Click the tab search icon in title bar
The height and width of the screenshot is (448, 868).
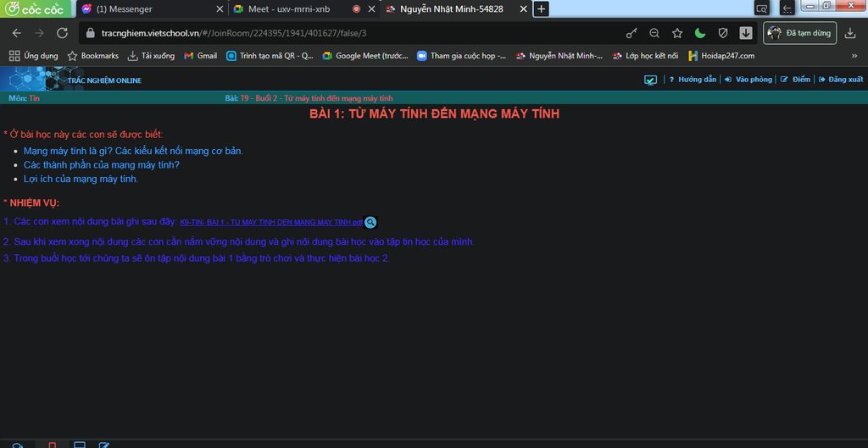[x=762, y=8]
